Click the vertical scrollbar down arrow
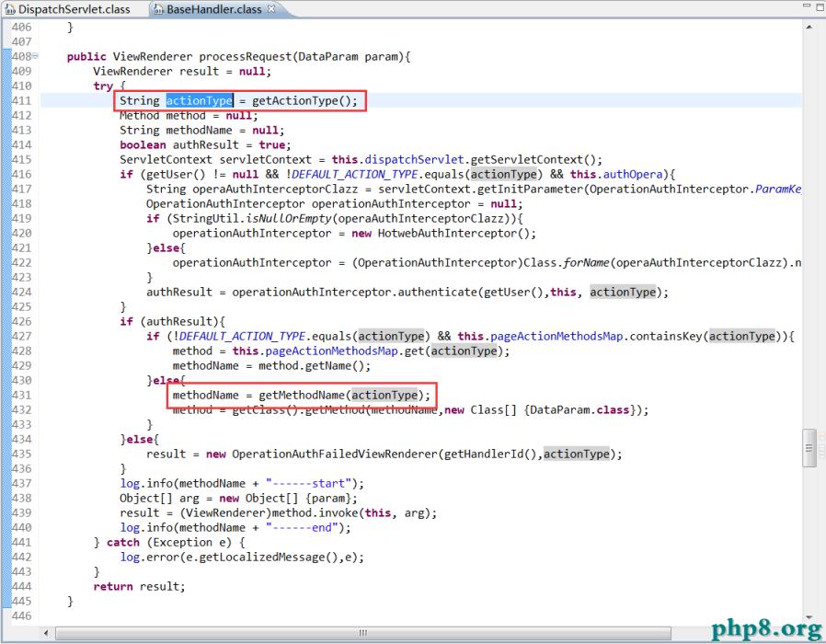The image size is (826, 644). click(x=809, y=617)
